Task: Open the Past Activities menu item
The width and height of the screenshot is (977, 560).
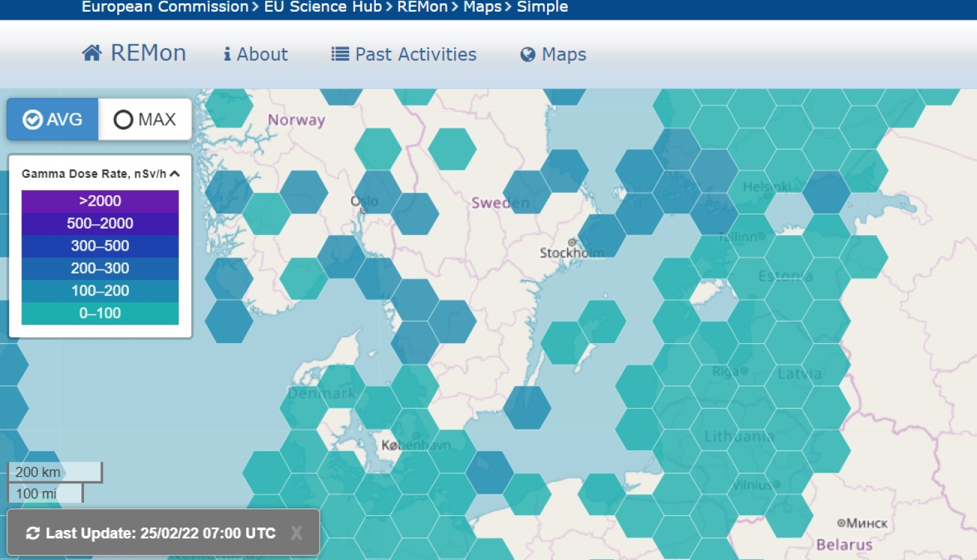Action: coord(415,54)
